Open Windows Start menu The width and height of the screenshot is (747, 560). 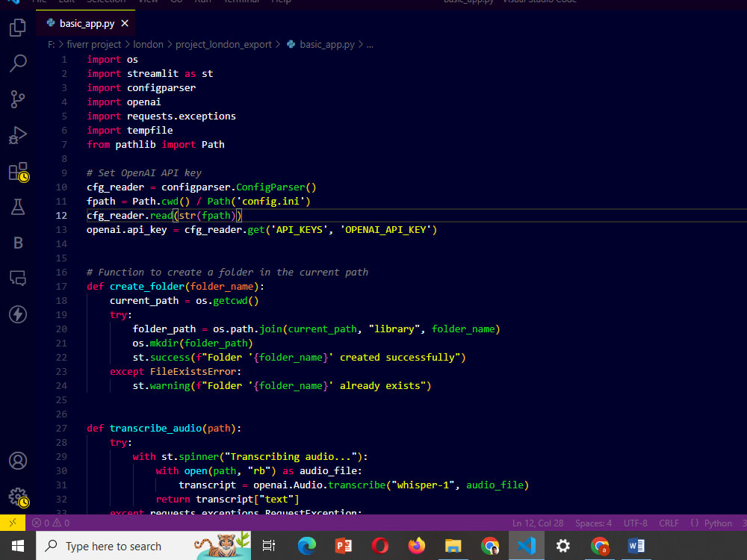18,546
